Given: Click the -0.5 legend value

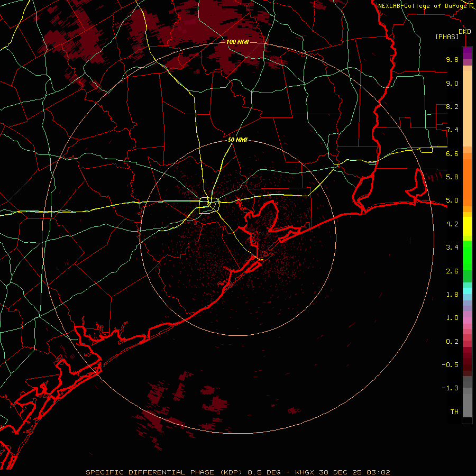Looking at the screenshot, I should point(450,364).
